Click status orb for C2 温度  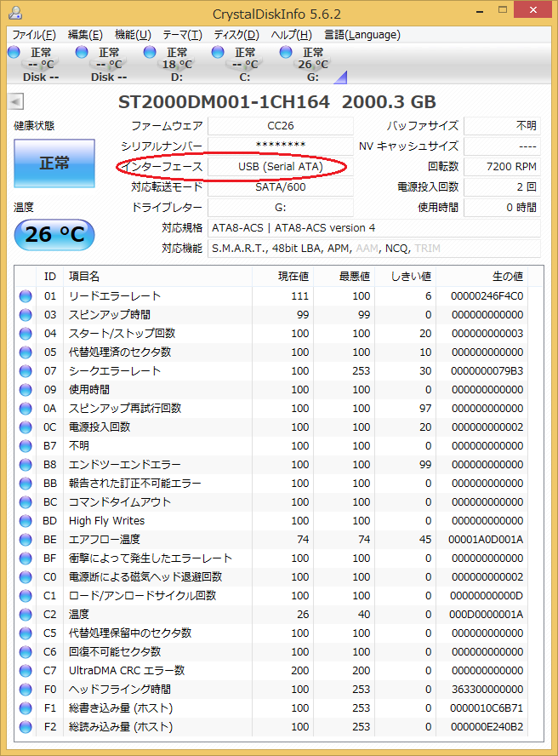click(26, 615)
